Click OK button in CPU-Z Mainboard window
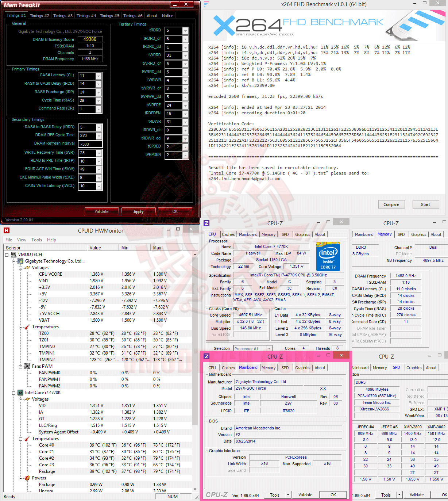This screenshot has width=448, height=501. [333, 495]
